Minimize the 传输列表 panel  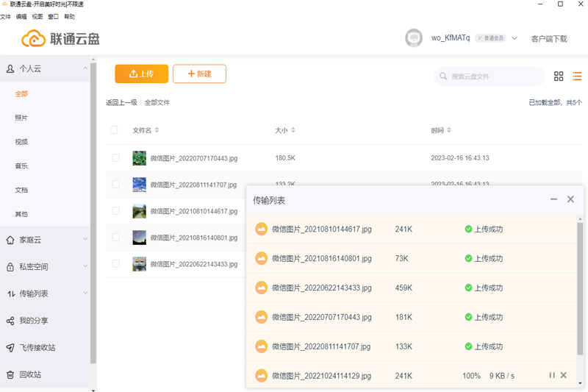click(x=553, y=199)
